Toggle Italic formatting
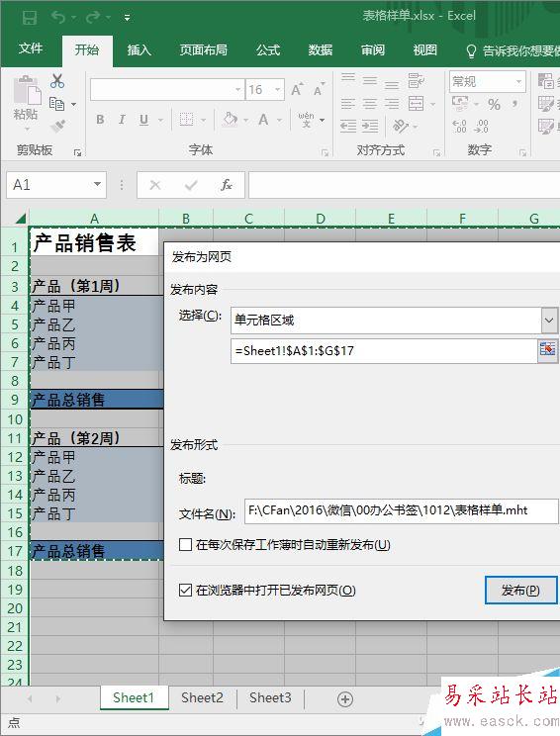This screenshot has width=560, height=736. pyautogui.click(x=122, y=120)
